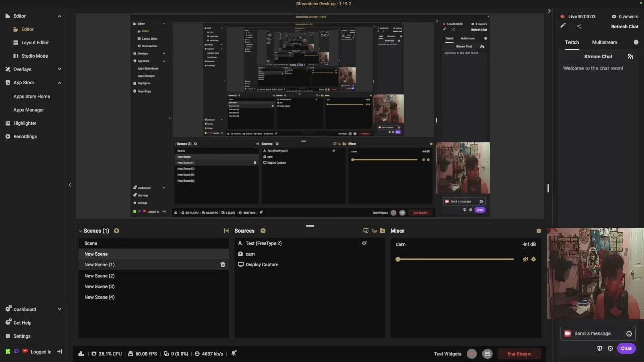Viewport: 644px width, 362px height.
Task: Click Test Widgets
Action: pos(447,354)
